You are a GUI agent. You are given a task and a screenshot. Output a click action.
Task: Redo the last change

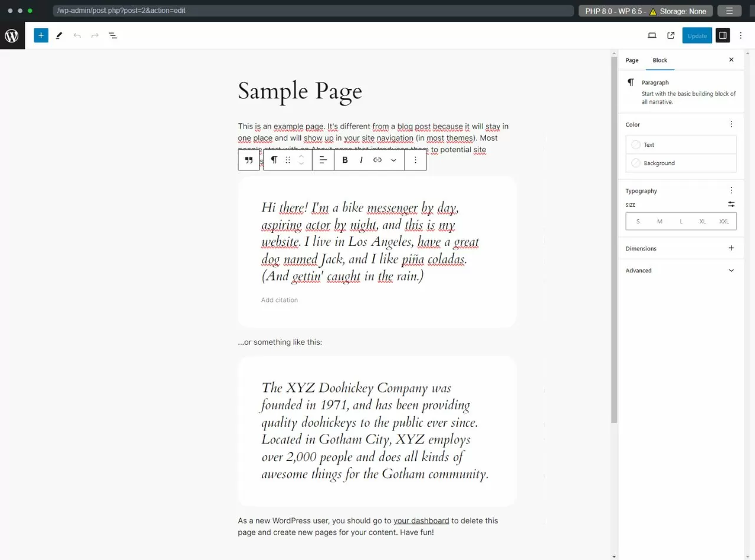95,35
